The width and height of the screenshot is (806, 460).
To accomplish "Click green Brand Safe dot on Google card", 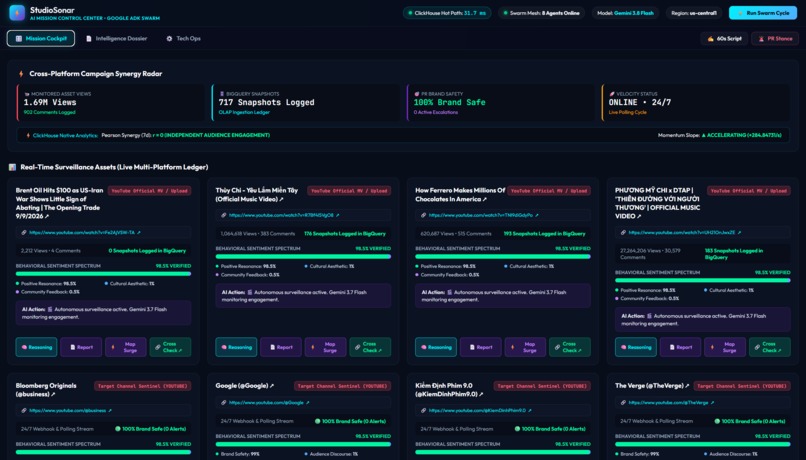I will (x=317, y=421).
